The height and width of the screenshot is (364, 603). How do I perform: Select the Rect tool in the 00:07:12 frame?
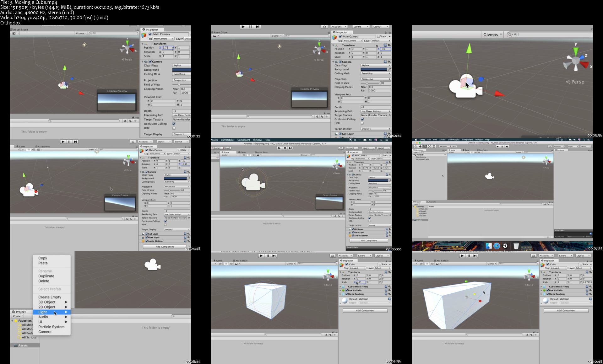(x=434, y=147)
